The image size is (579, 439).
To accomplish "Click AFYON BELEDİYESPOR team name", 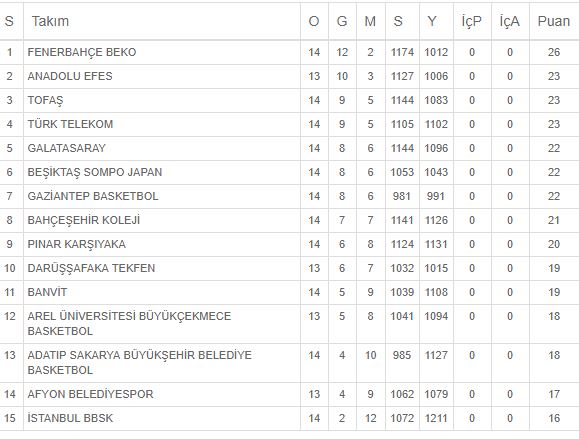I will [x=90, y=394].
